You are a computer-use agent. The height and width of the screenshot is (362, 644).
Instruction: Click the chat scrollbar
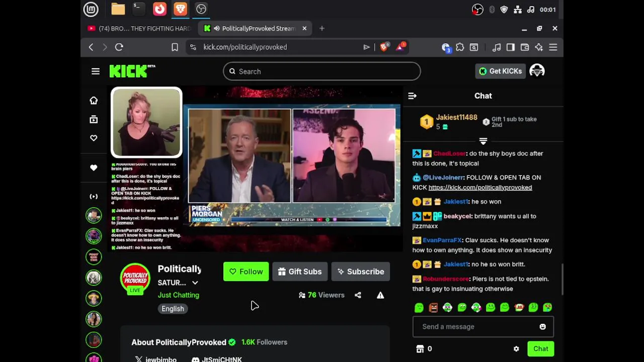(562, 279)
